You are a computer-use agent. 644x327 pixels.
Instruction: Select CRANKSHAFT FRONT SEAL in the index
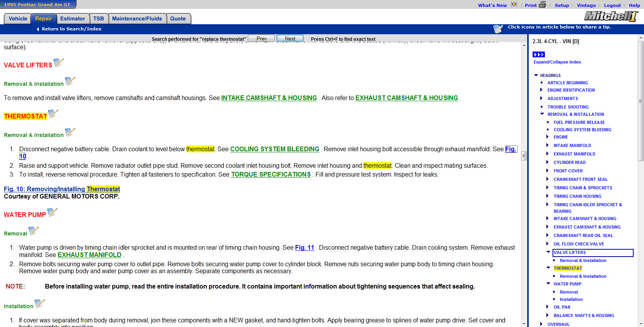pos(581,179)
